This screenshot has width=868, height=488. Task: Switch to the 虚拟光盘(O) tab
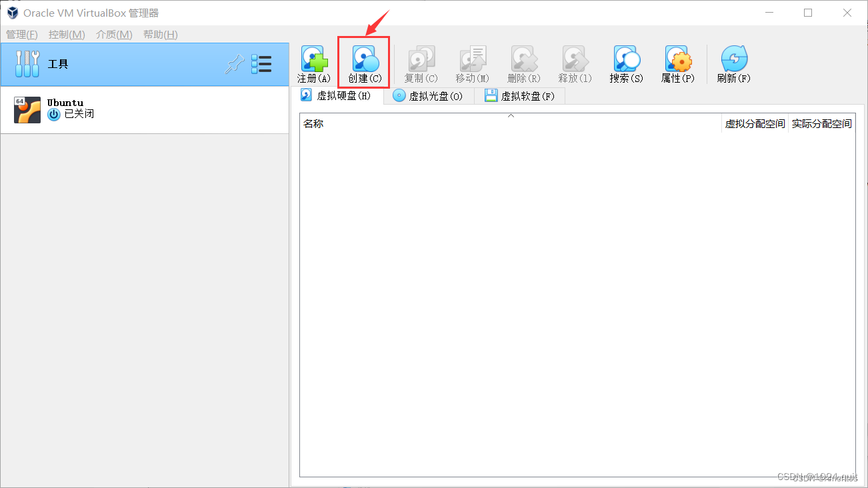click(428, 96)
